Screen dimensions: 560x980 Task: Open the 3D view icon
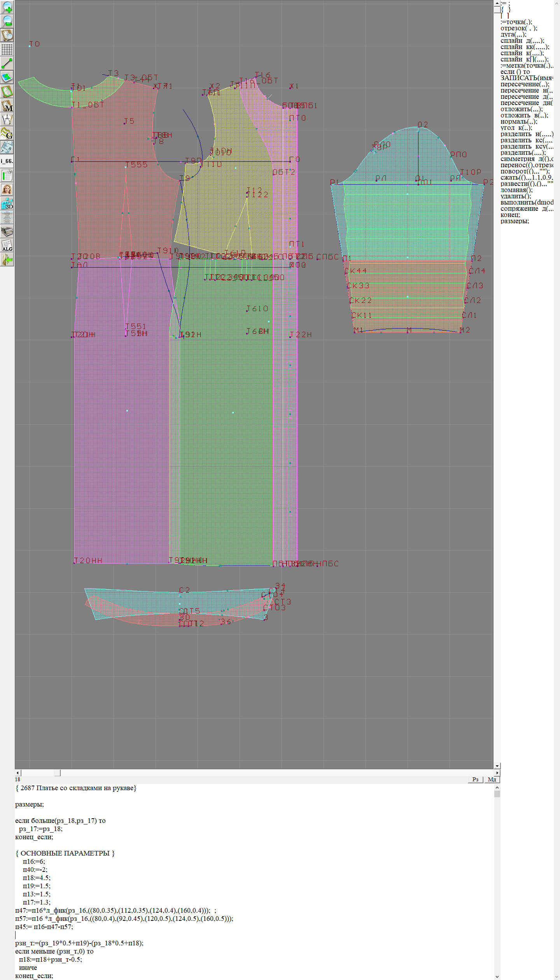7,203
